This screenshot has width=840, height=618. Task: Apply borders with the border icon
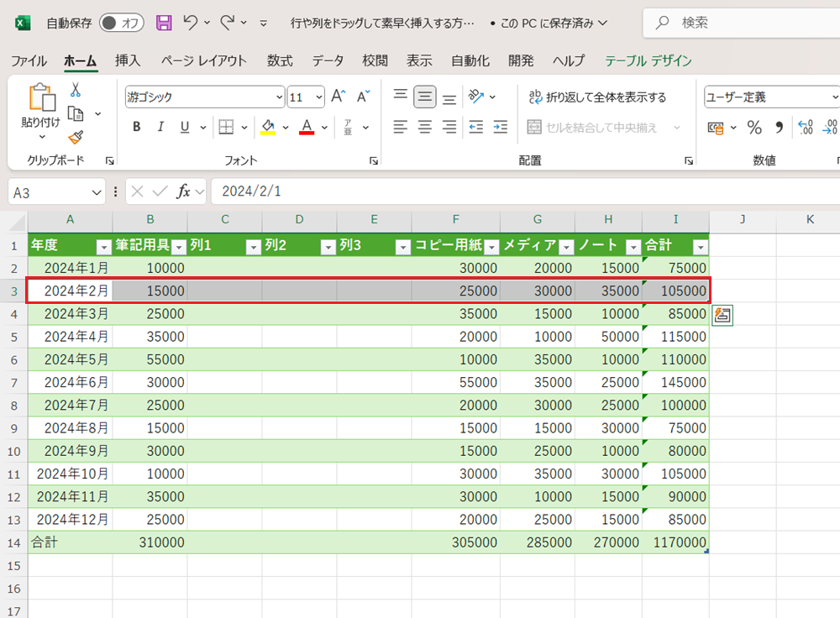[226, 127]
